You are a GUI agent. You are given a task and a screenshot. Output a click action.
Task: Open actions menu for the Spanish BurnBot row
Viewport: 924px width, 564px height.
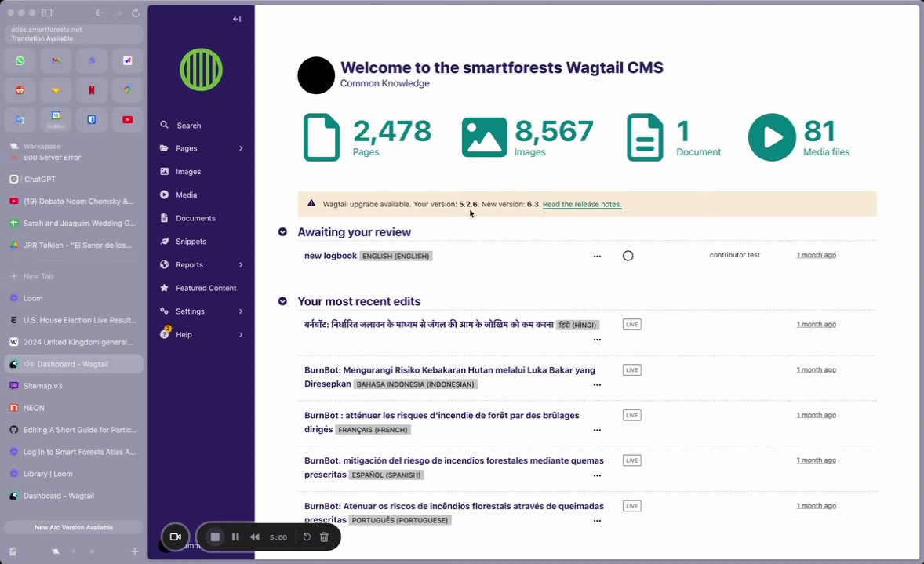597,475
